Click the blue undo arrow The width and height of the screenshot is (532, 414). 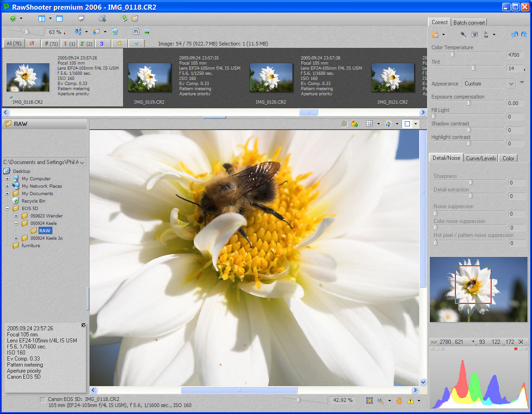514,34
